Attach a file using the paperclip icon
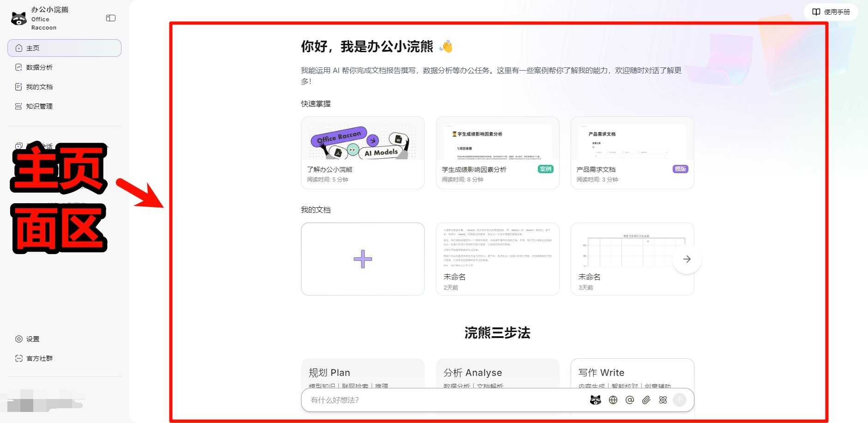This screenshot has width=868, height=423. [x=646, y=400]
